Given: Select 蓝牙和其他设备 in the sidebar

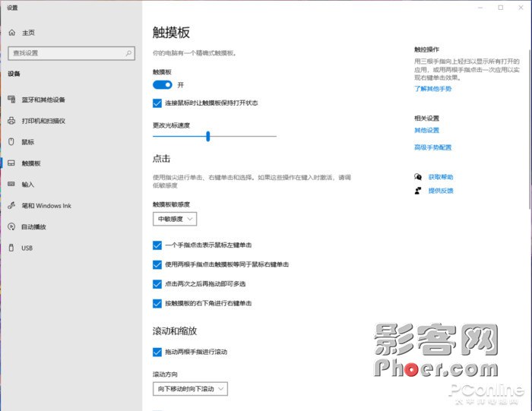Looking at the screenshot, I should (43, 100).
